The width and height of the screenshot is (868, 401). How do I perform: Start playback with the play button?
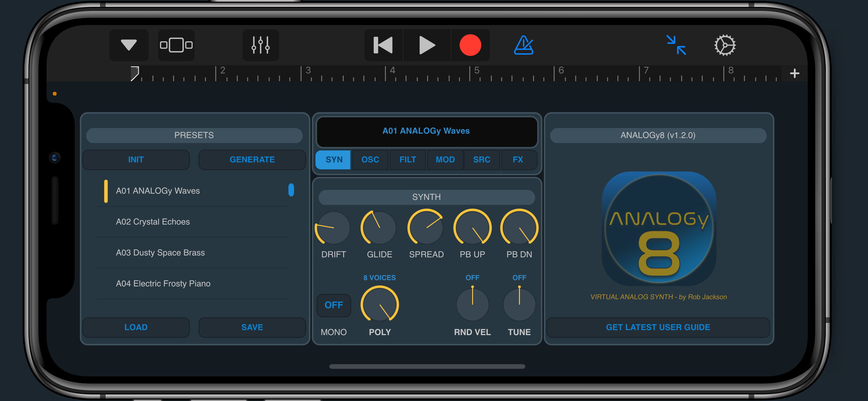[427, 45]
